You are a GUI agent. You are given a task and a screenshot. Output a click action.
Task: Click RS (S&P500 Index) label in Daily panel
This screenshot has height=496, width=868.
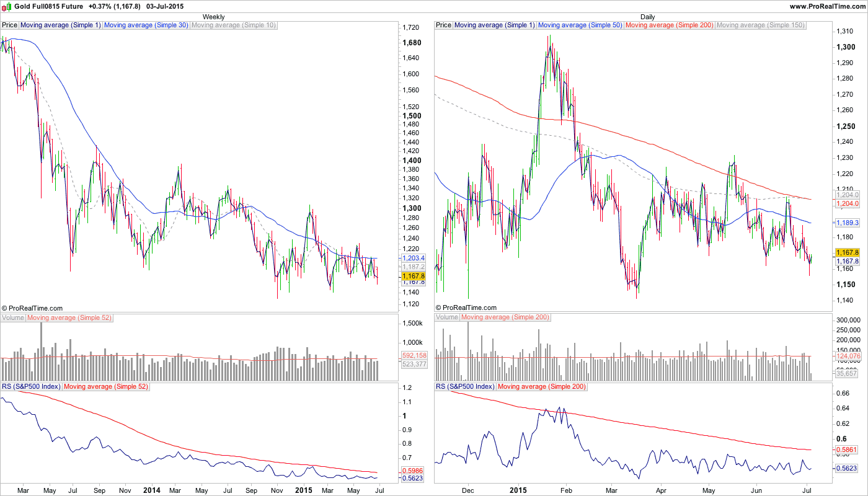(465, 386)
